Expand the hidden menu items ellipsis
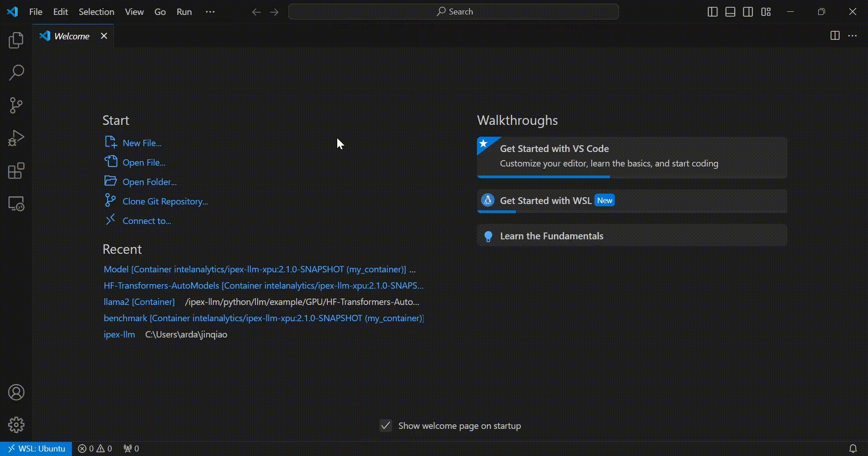 210,12
